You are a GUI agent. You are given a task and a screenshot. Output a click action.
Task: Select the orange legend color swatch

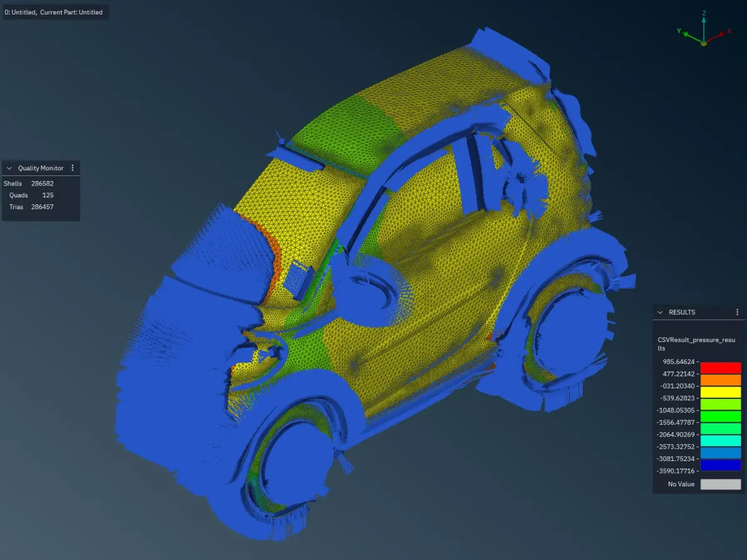(x=720, y=380)
